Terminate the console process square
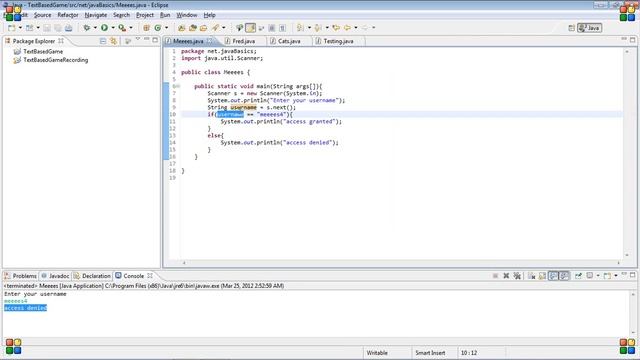 tap(495, 276)
